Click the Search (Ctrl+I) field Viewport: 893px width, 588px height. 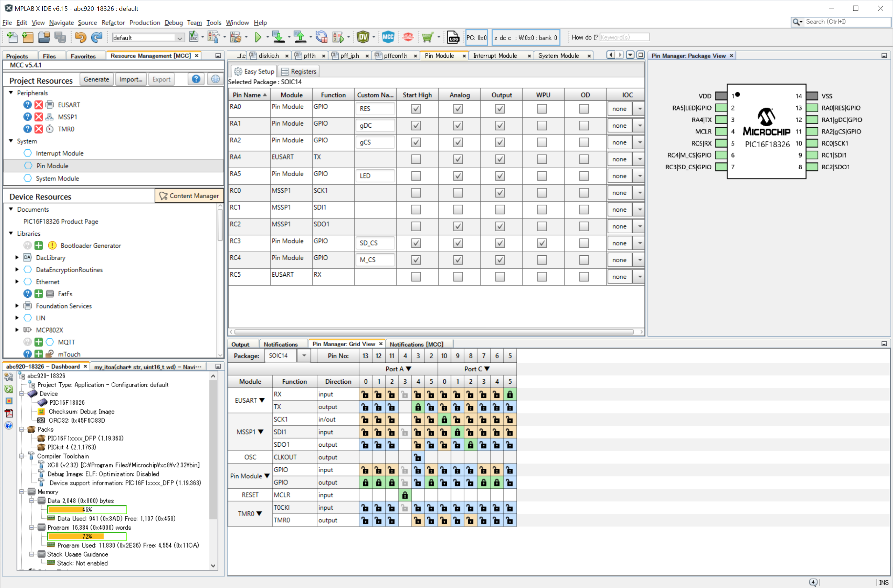846,22
